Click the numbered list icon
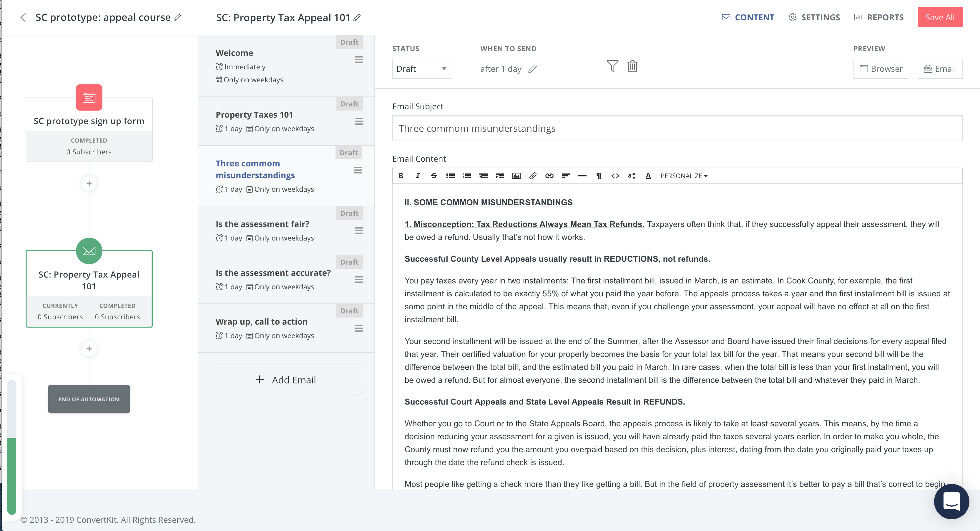Viewport: 980px width, 531px height. [x=467, y=176]
